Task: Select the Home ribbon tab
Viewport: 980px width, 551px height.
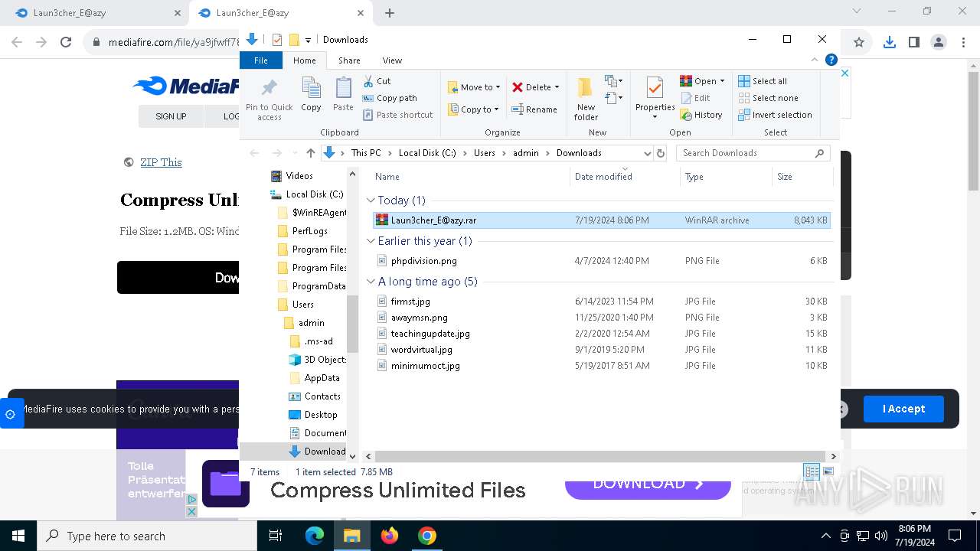Action: (x=304, y=60)
